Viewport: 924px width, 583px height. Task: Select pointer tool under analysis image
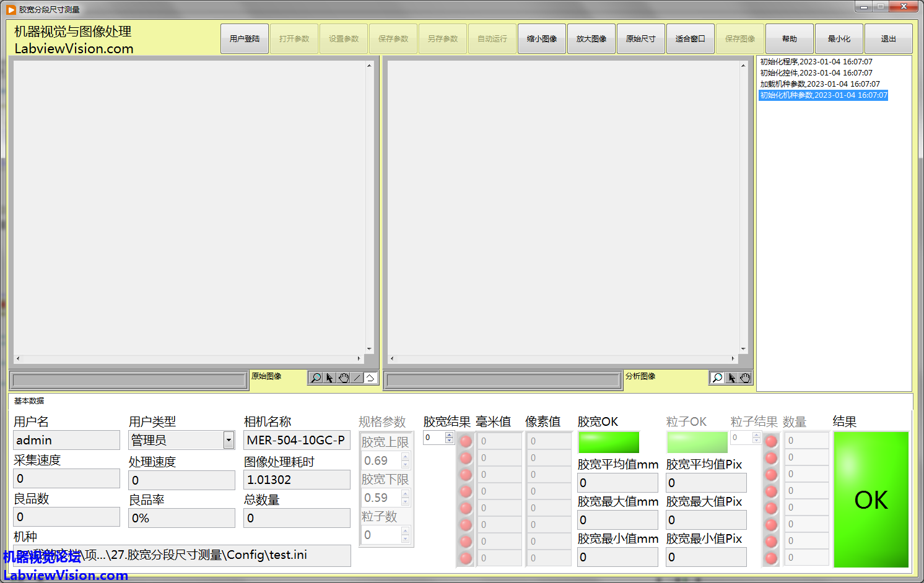click(731, 378)
